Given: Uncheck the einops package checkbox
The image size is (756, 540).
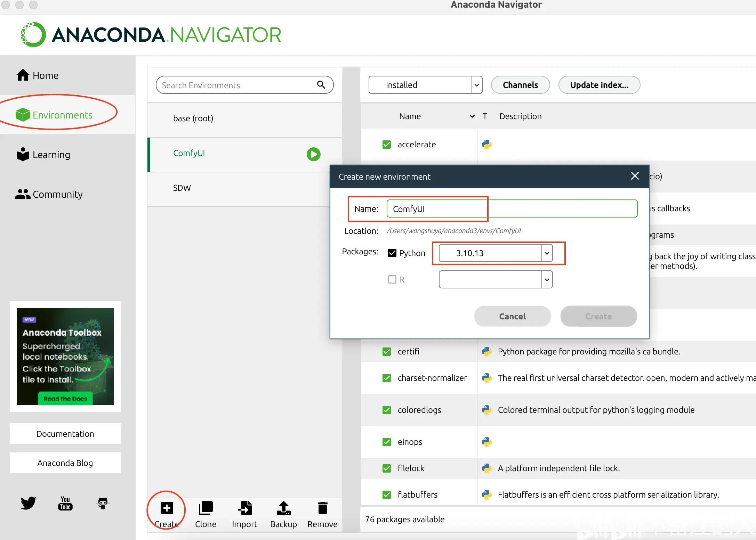Looking at the screenshot, I should pyautogui.click(x=386, y=442).
